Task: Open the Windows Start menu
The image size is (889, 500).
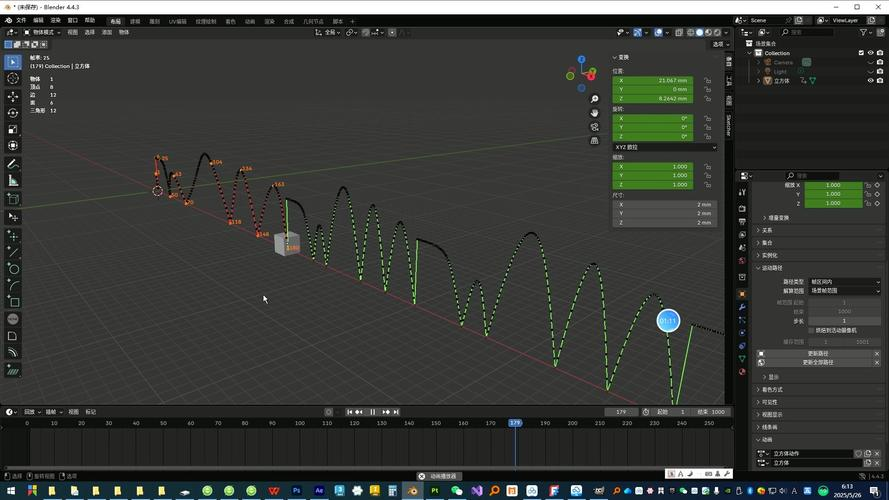Action: click(x=11, y=491)
